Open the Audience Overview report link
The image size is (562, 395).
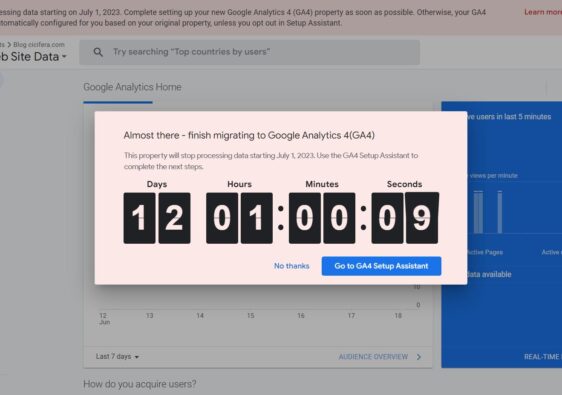click(x=373, y=357)
